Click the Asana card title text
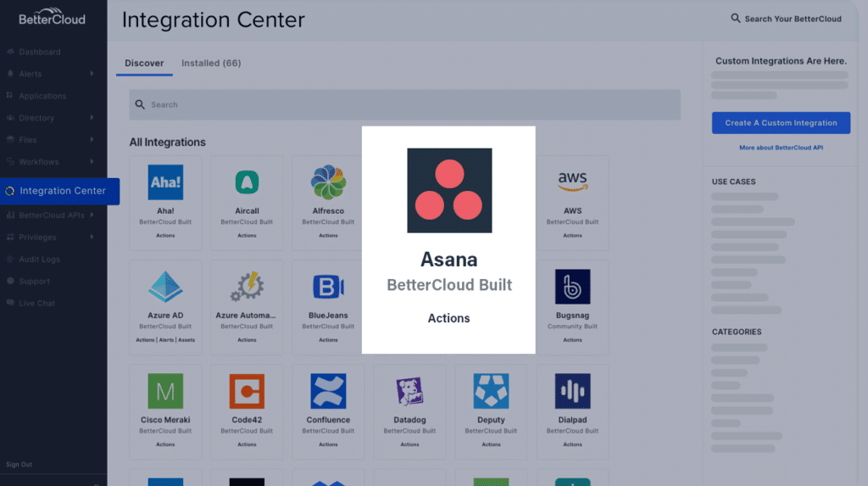 pyautogui.click(x=449, y=260)
